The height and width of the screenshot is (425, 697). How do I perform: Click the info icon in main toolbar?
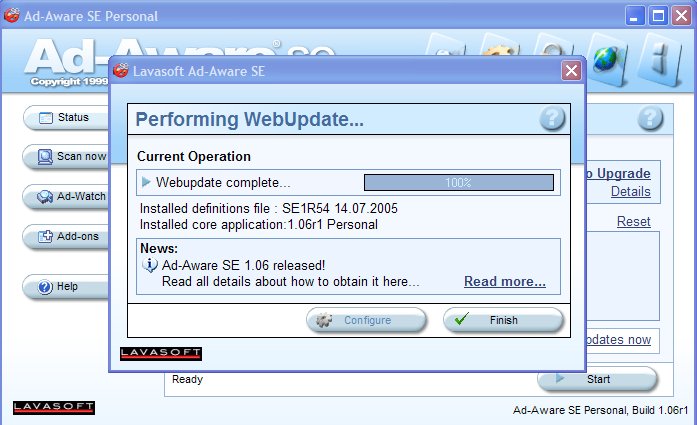point(660,60)
